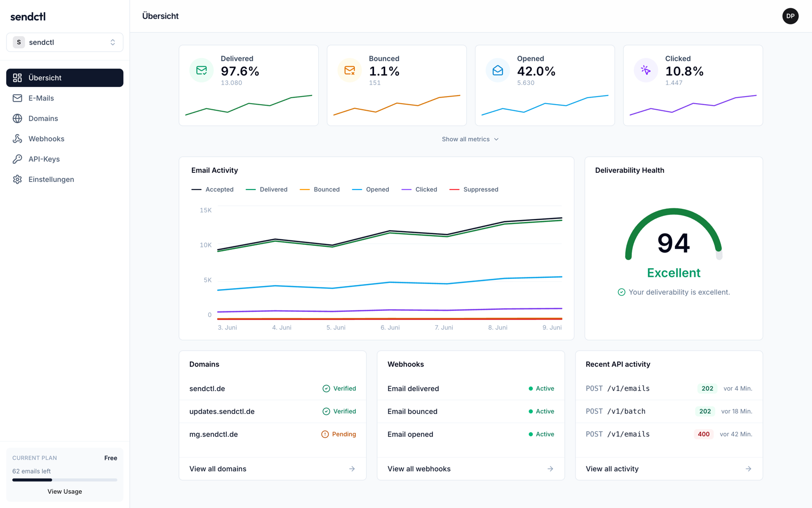The image size is (812, 508).
Task: Click the gear icon beside Einstellungen
Action: tap(17, 179)
